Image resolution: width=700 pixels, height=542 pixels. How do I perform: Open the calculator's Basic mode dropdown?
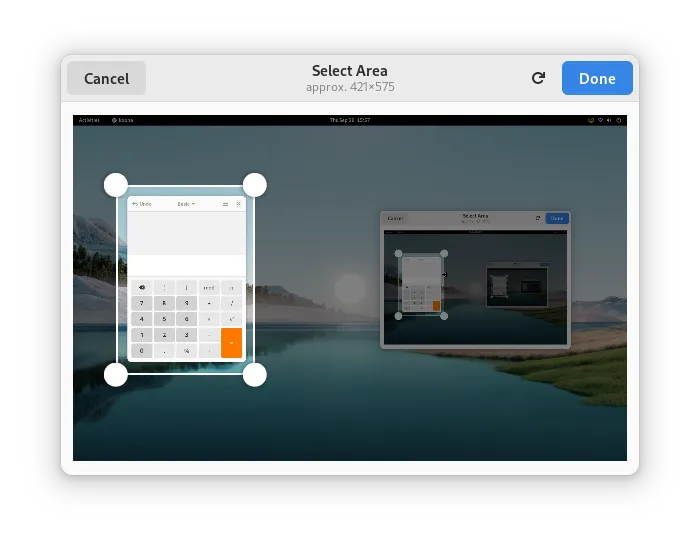point(186,204)
